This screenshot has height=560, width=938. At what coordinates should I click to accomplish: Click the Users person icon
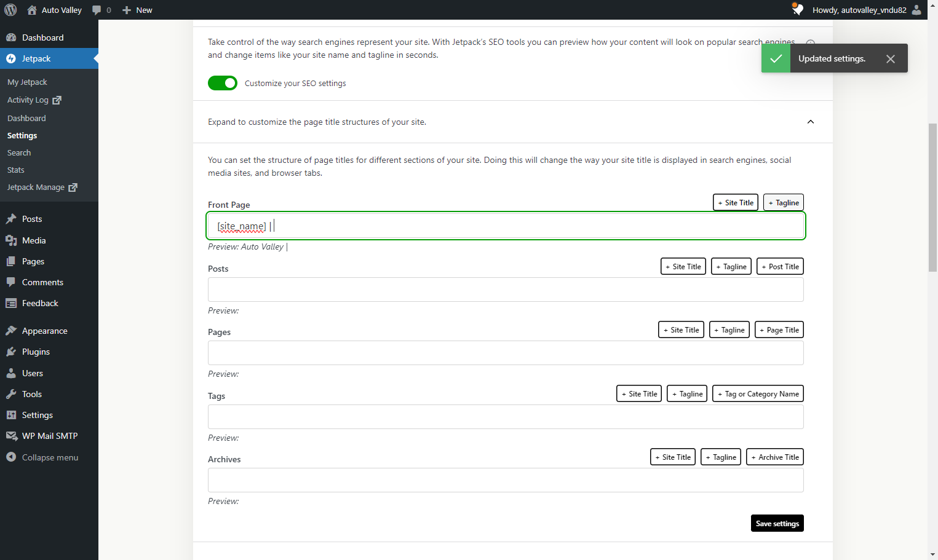11,373
